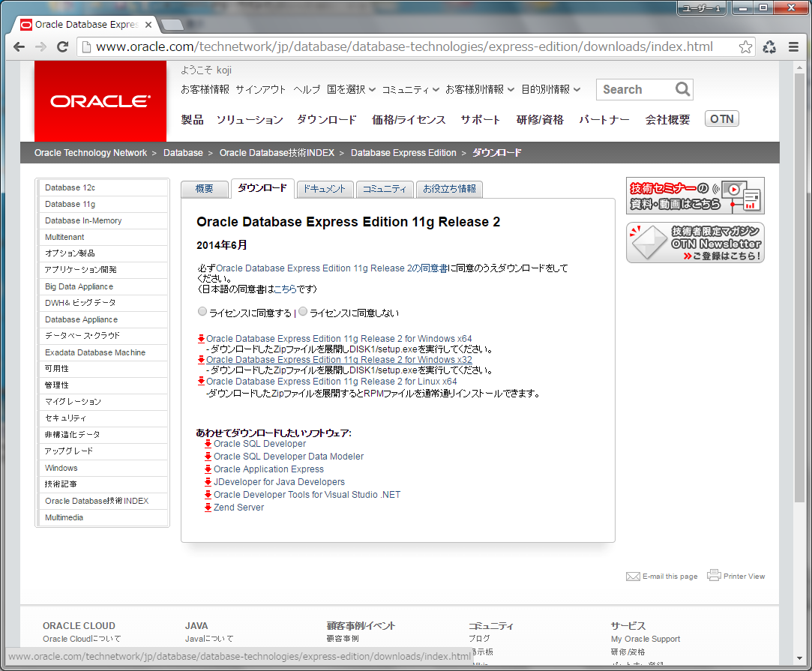Open Express Edition for Linux x64 link
The image size is (812, 671).
pos(331,382)
